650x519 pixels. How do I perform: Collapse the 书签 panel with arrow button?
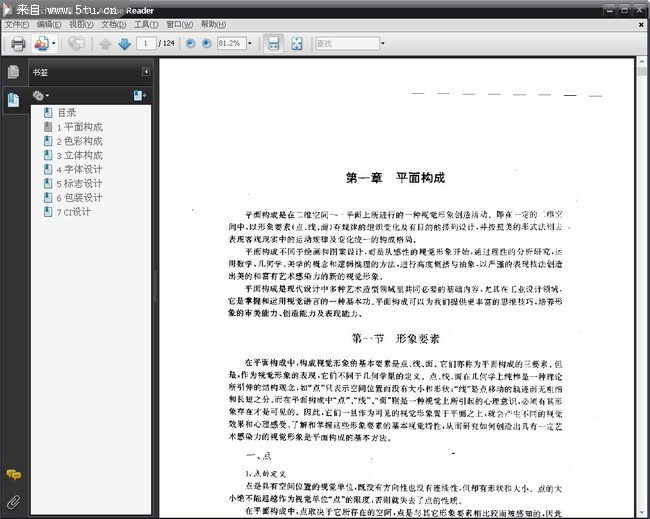(x=146, y=72)
